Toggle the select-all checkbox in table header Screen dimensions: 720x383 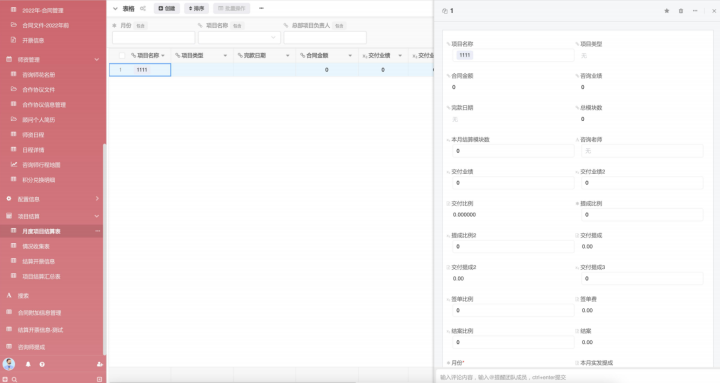click(122, 56)
